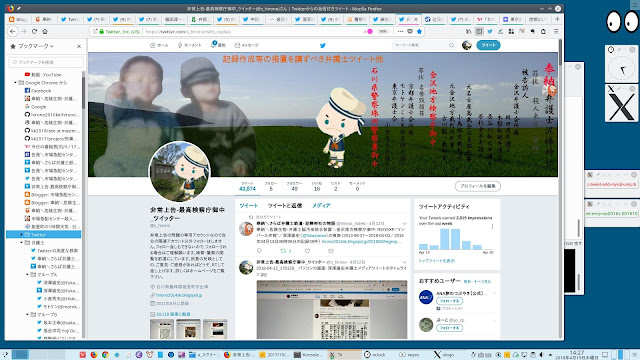Follow the ANA recommended user

click(x=449, y=301)
